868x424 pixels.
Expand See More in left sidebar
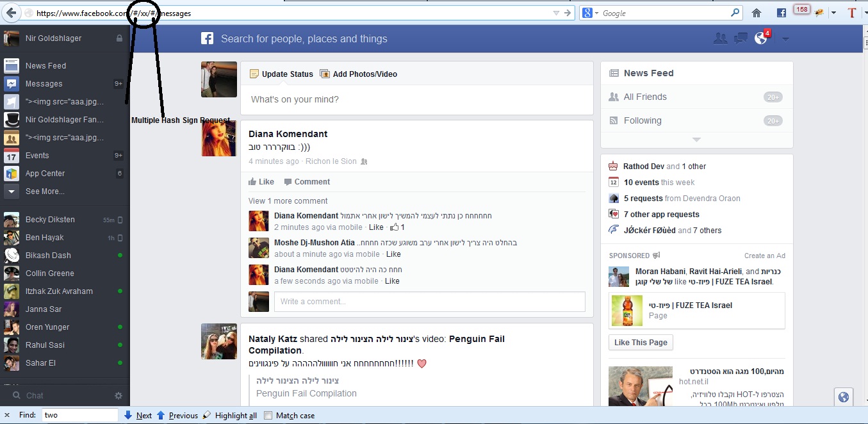click(x=45, y=192)
